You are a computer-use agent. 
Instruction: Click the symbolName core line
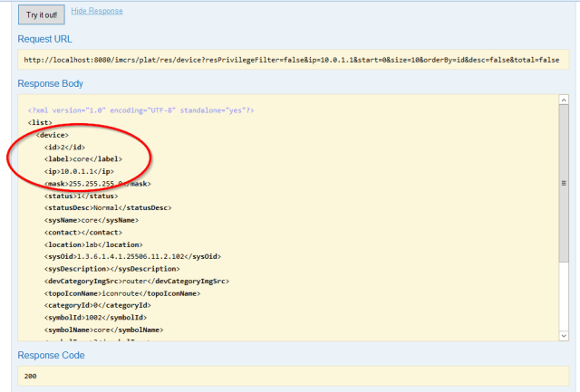(104, 330)
